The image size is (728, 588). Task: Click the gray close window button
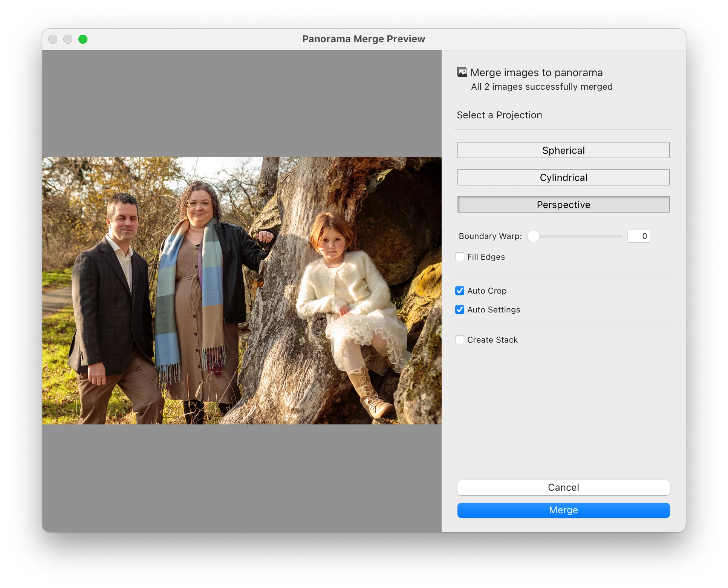pos(53,39)
